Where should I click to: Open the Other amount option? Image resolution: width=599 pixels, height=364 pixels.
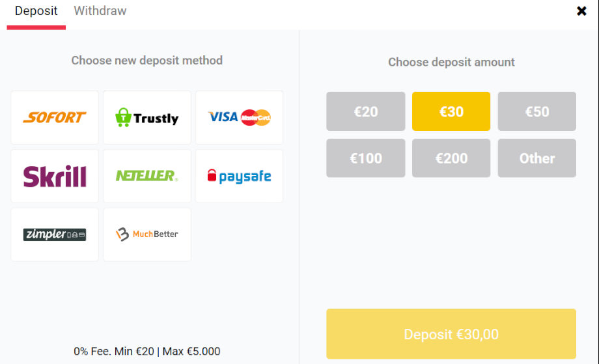(536, 158)
